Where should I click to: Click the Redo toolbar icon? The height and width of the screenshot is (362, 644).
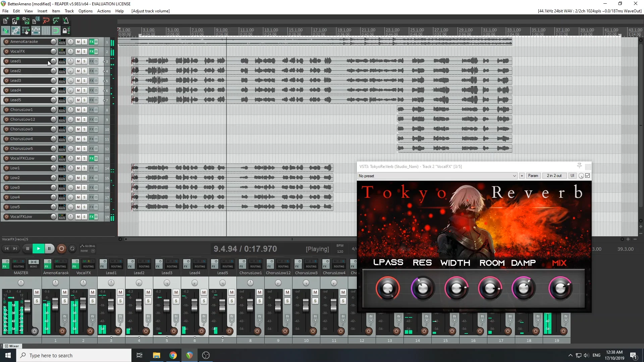pos(56,20)
